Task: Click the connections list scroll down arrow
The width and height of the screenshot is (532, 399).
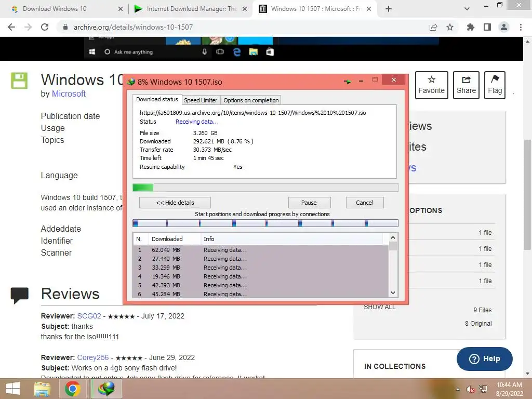Action: point(393,293)
